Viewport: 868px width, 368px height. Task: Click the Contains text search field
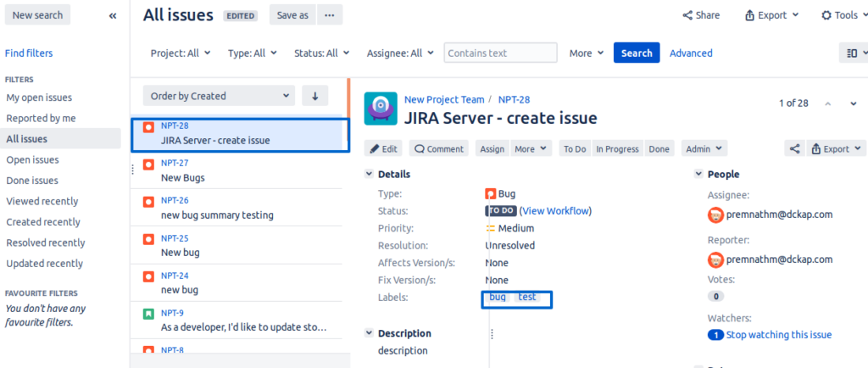click(x=500, y=53)
